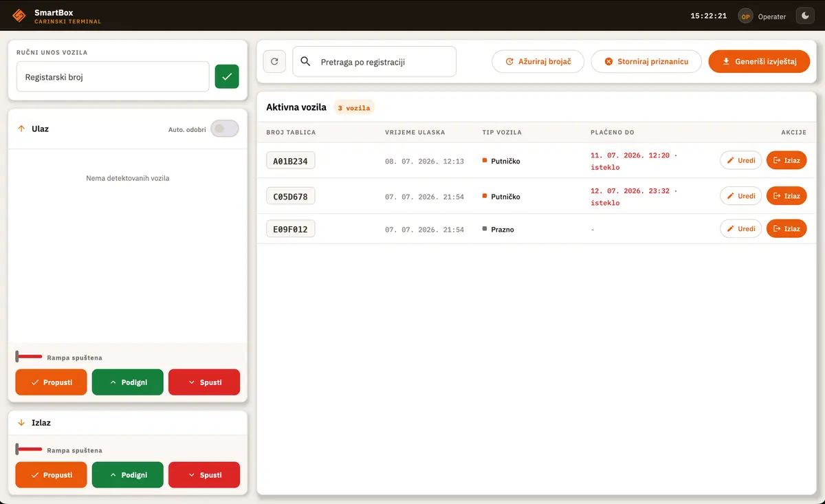Image resolution: width=825 pixels, height=504 pixels.
Task: Register exit for E09F012 via Izlaz
Action: [x=786, y=228]
